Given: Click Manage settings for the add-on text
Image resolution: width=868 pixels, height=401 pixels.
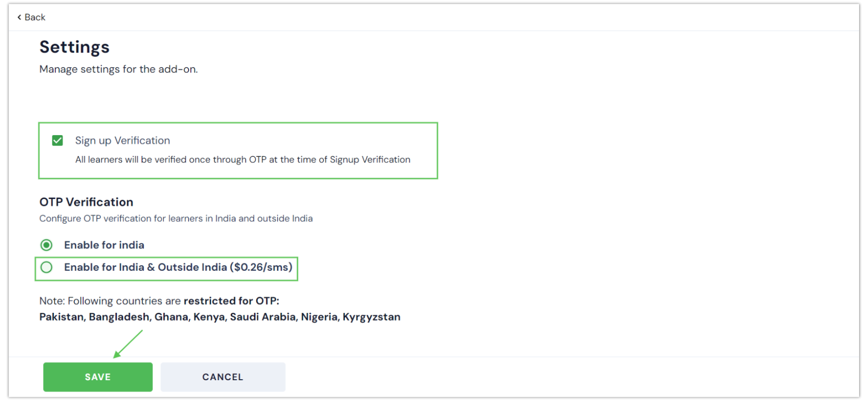Looking at the screenshot, I should coord(119,69).
